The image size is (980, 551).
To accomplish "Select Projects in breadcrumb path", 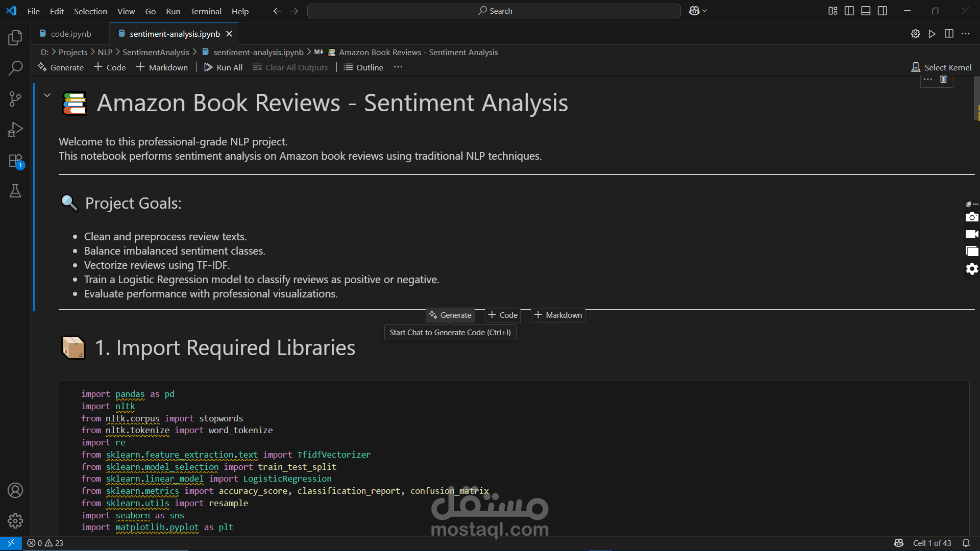I will tap(73, 52).
